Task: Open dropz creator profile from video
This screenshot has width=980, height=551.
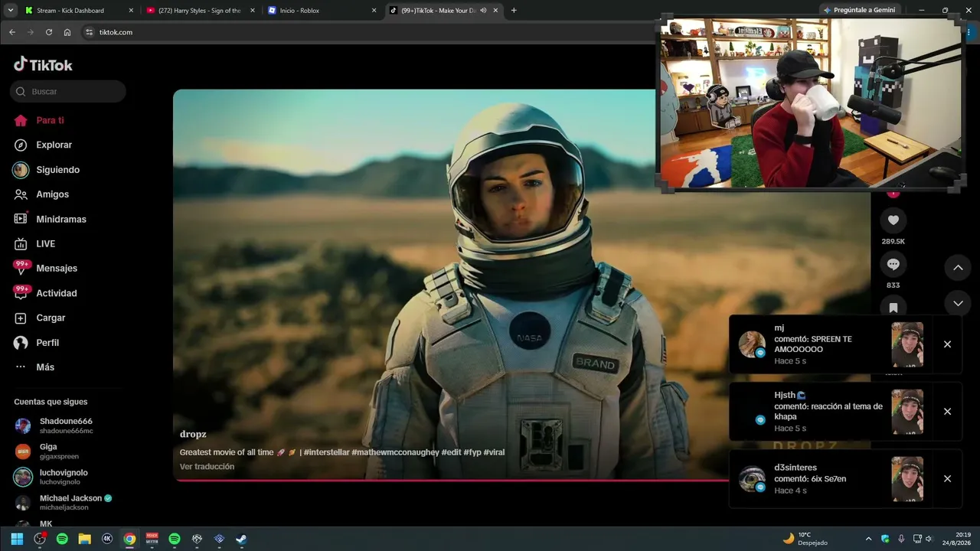Action: [193, 434]
